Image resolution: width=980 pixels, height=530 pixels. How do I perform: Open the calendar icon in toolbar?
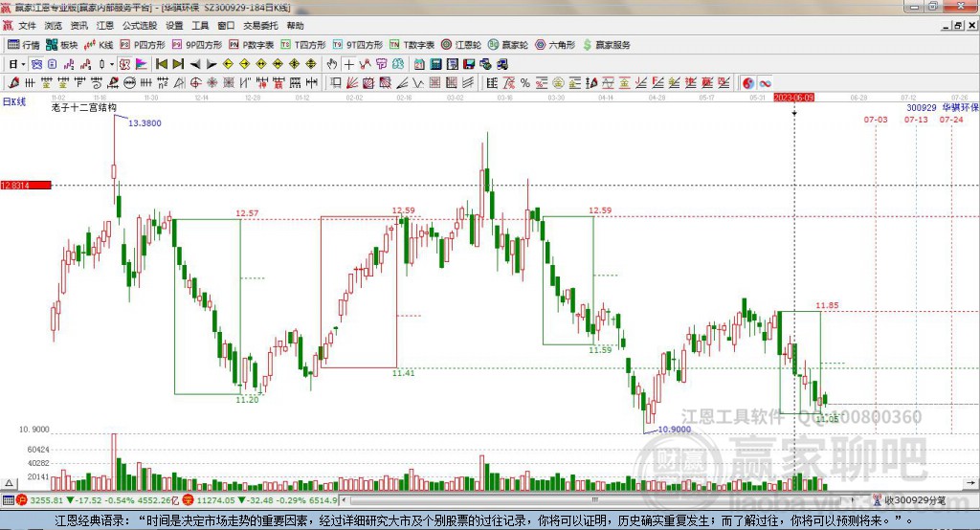[419, 64]
